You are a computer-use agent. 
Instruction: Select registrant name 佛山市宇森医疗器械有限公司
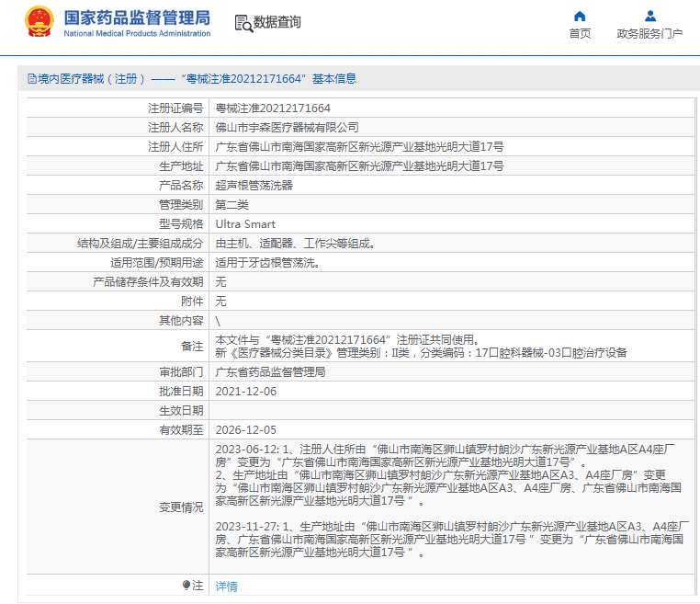[x=287, y=127]
